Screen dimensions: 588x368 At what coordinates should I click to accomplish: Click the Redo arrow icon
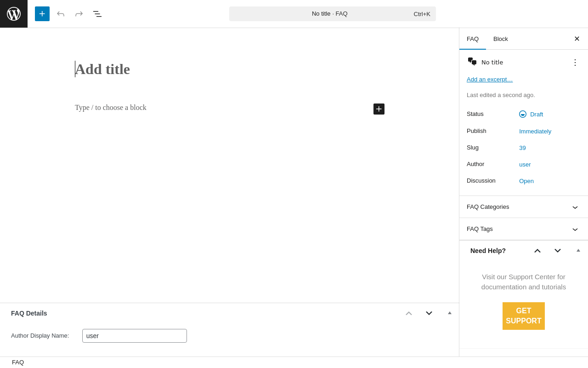coord(79,14)
